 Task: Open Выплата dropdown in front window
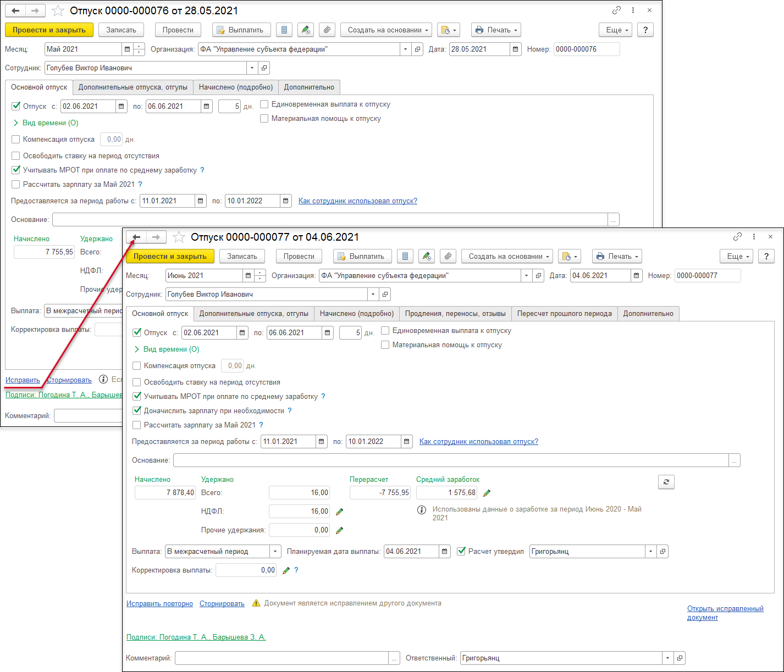point(275,551)
